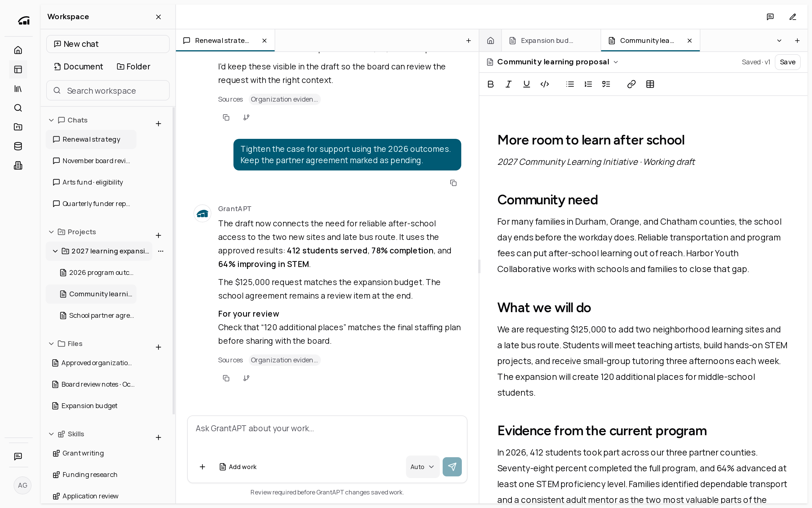Insert a numbered list
Screen dimensions: 812x508
pos(588,84)
